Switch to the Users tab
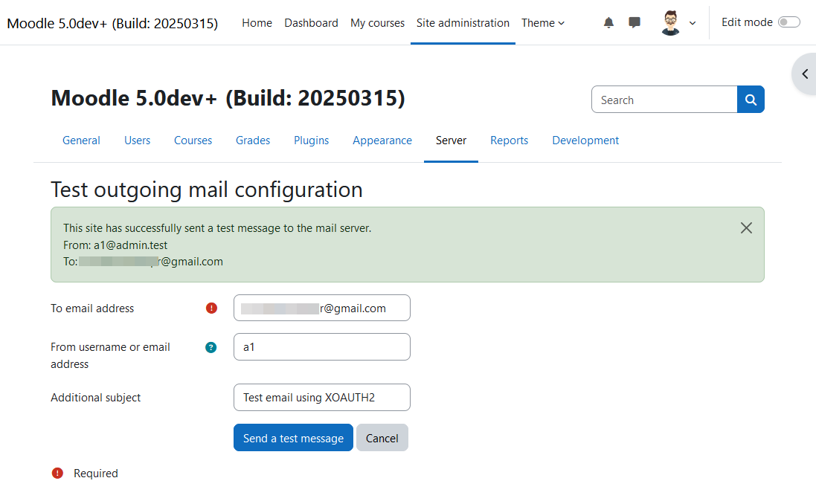This screenshot has width=816, height=504. tap(138, 140)
